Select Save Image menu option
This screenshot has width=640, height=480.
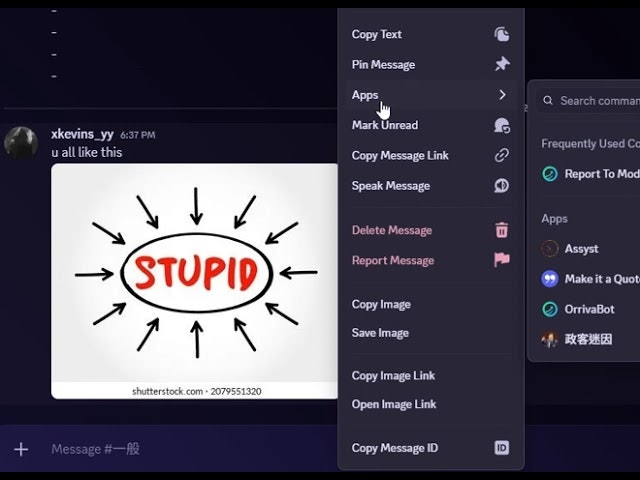click(x=431, y=333)
